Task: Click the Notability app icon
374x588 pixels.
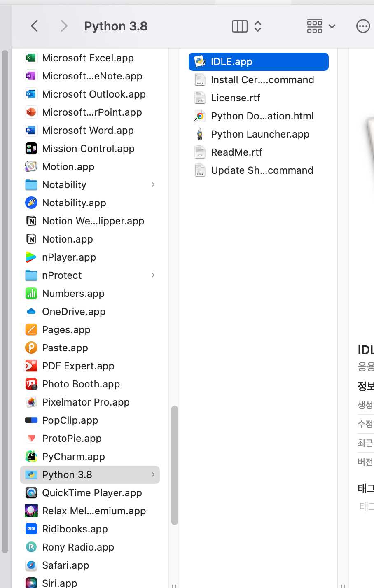Action: pos(31,203)
